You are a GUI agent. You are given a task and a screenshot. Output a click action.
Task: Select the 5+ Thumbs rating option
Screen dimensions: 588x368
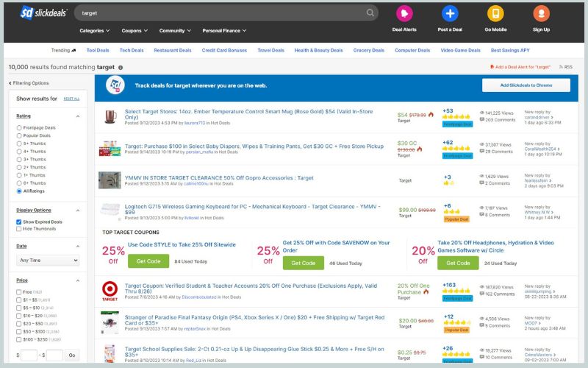tap(19, 144)
